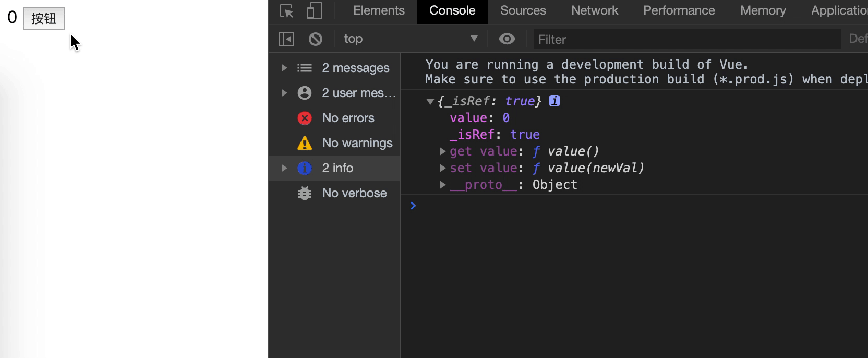This screenshot has height=358, width=868.
Task: Select the No errors filter row
Action: click(347, 118)
